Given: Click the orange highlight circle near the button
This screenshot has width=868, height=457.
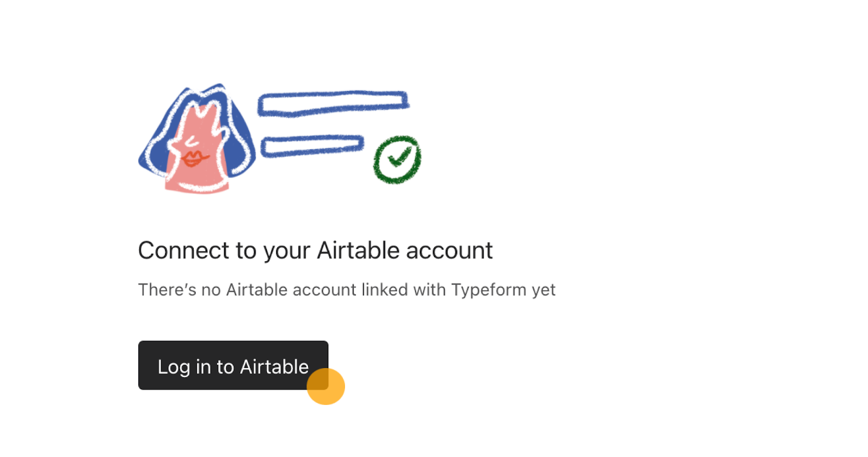Looking at the screenshot, I should pyautogui.click(x=325, y=387).
